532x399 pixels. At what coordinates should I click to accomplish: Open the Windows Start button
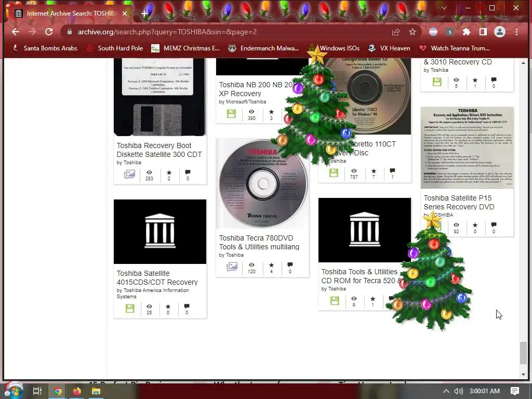[14, 391]
